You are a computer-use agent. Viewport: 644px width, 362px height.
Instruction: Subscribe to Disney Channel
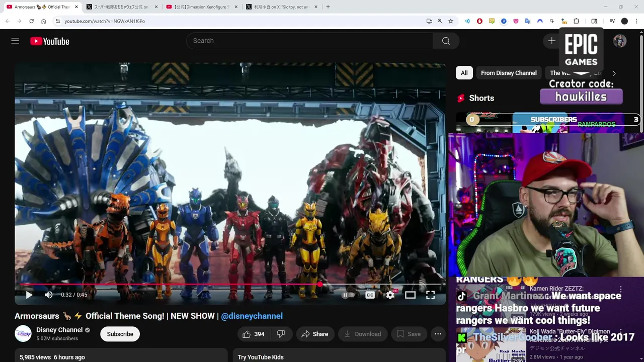(120, 334)
